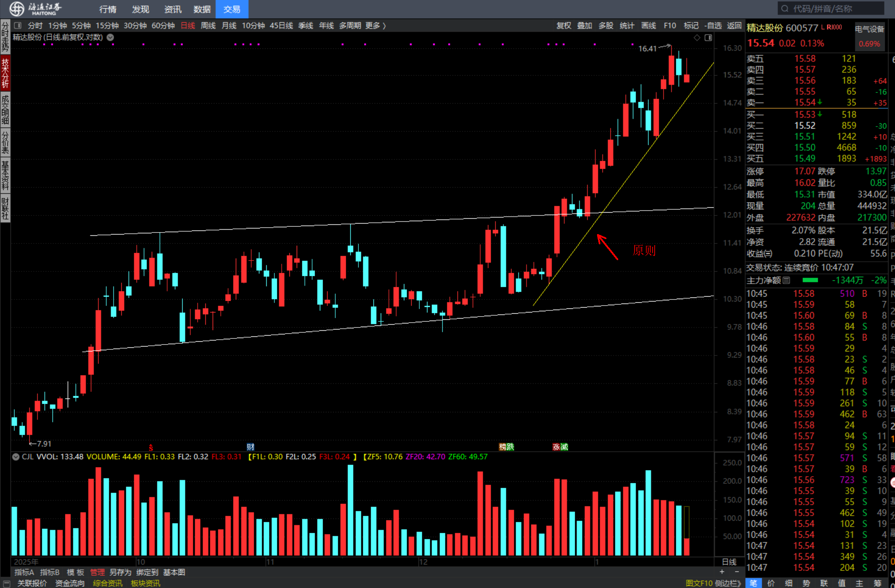
Task: Click the 榜跌 event marker icon
Action: 506,447
